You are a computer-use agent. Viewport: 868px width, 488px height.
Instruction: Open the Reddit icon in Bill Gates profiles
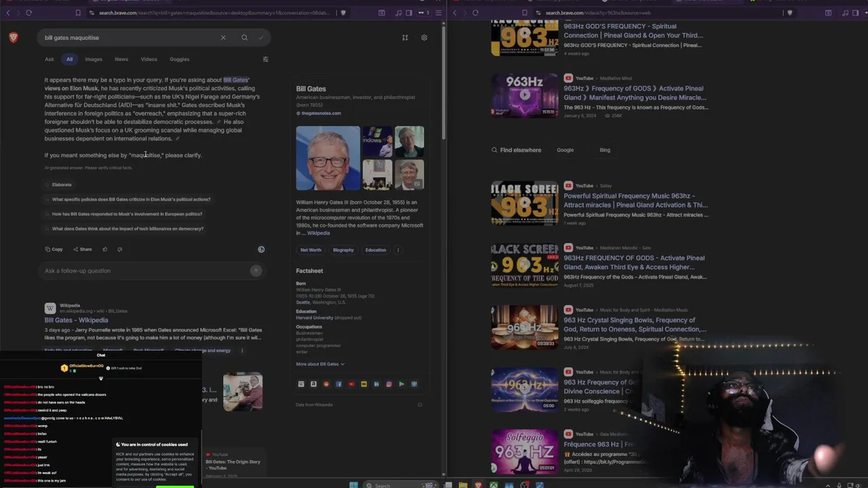(x=326, y=384)
